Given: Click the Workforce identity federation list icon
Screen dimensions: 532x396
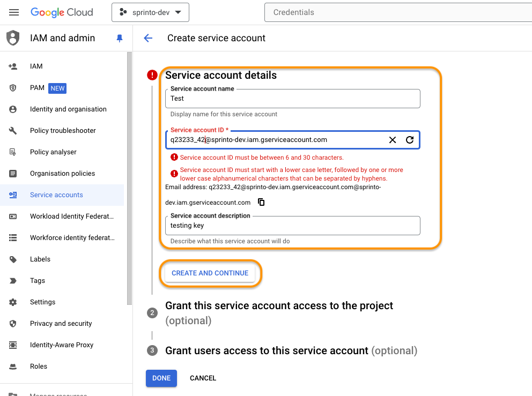Looking at the screenshot, I should (13, 238).
